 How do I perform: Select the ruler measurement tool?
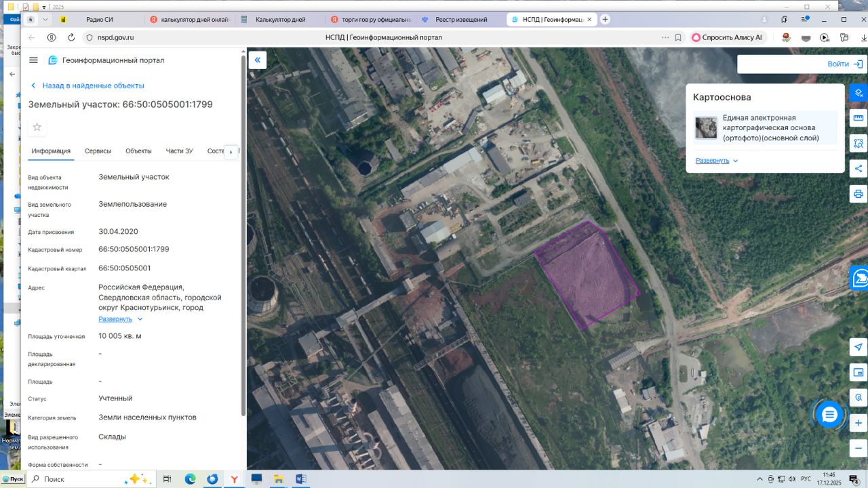[859, 118]
